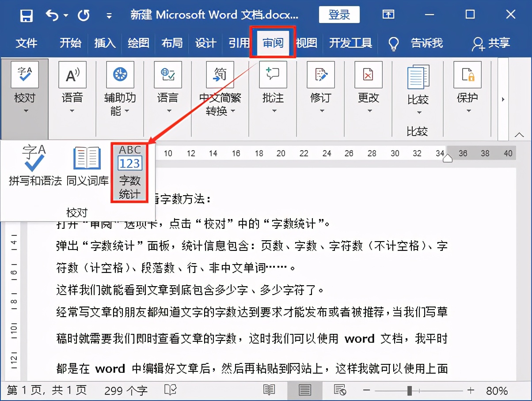This screenshot has height=401, width=532.
Task: Select the 审阅 ribbon tab
Action: [273, 43]
